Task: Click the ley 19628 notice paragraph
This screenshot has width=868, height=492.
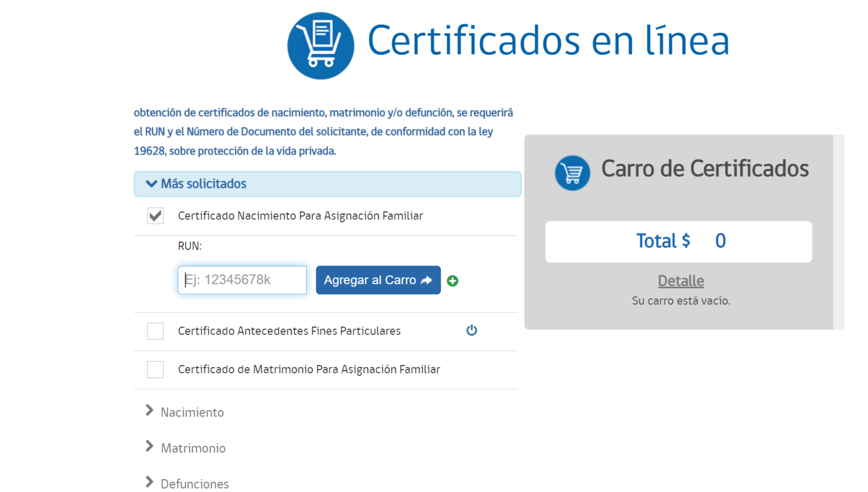Action: point(323,132)
